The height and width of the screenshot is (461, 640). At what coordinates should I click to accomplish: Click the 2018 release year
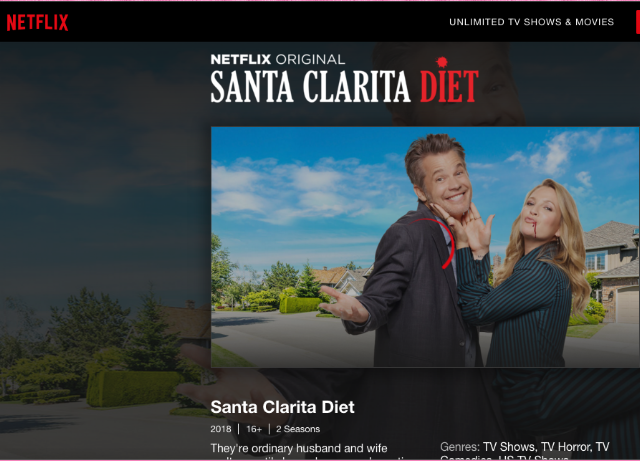pyautogui.click(x=221, y=429)
